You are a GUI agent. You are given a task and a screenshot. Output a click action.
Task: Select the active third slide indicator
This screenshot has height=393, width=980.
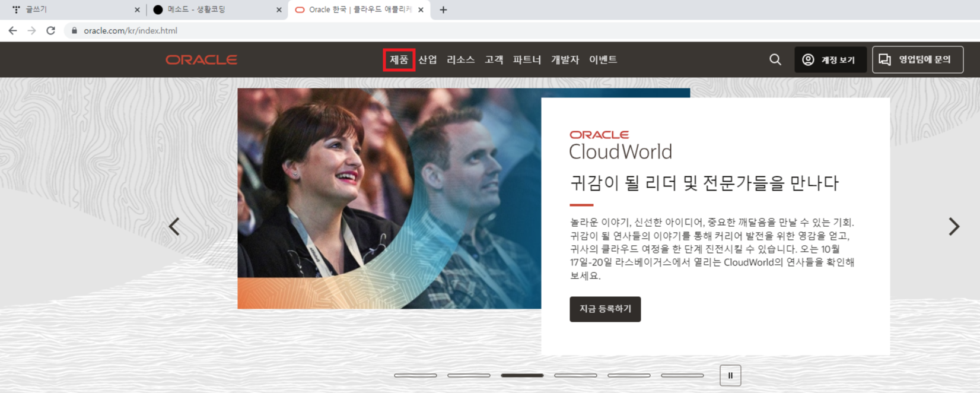[x=522, y=375]
